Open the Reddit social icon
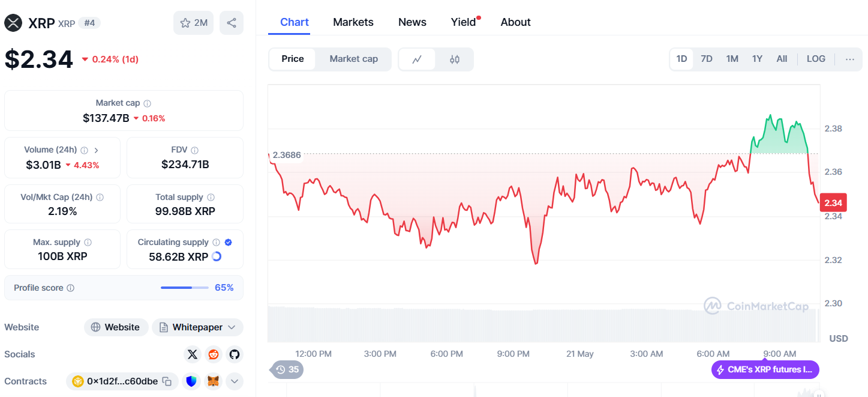 click(213, 354)
